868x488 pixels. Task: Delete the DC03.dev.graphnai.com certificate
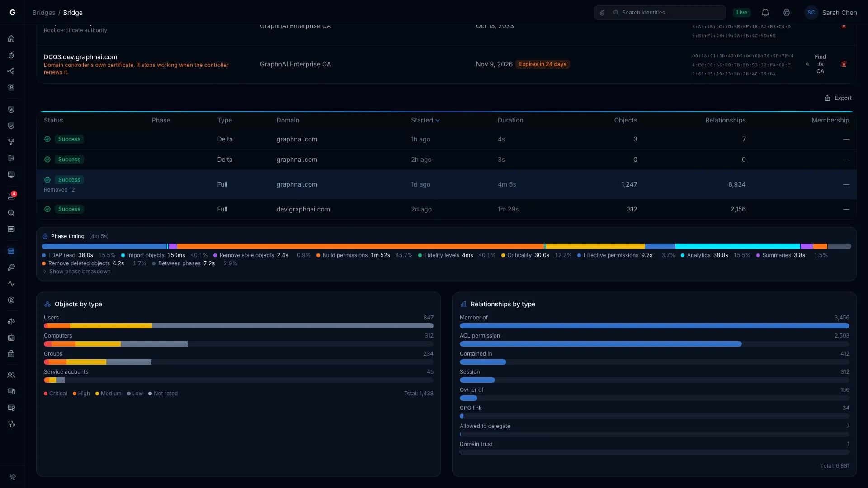[844, 64]
